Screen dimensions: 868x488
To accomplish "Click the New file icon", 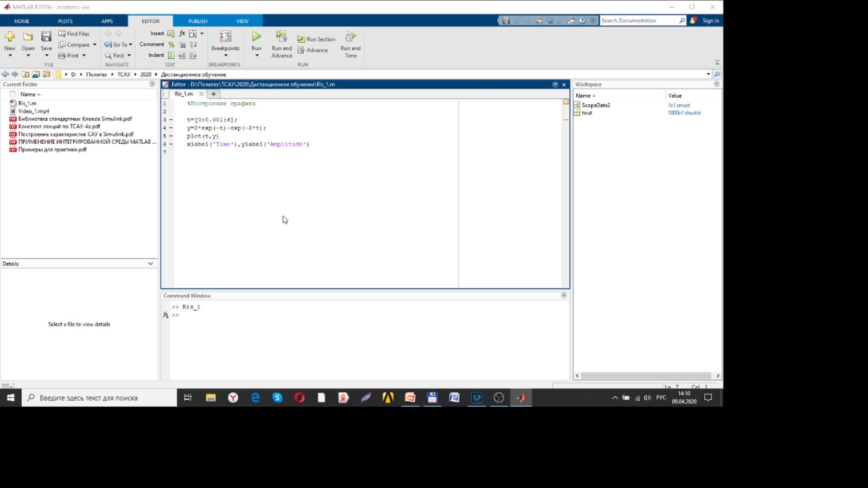I will pyautogui.click(x=9, y=37).
